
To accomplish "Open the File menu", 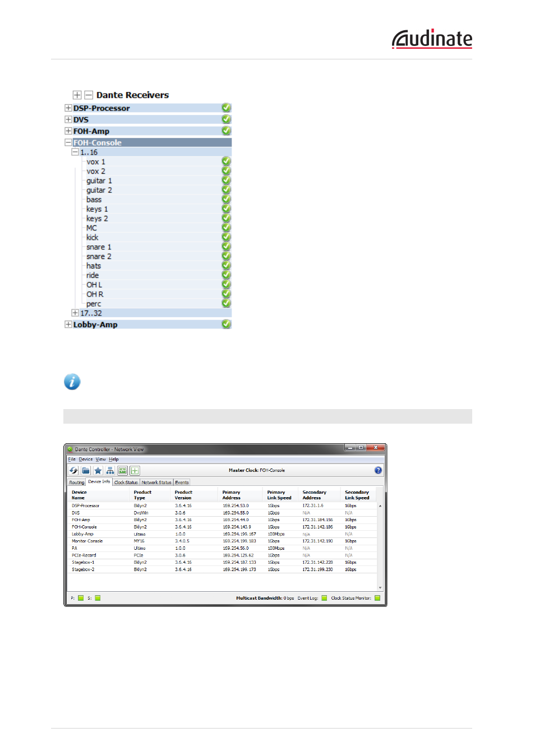I will coord(72,459).
